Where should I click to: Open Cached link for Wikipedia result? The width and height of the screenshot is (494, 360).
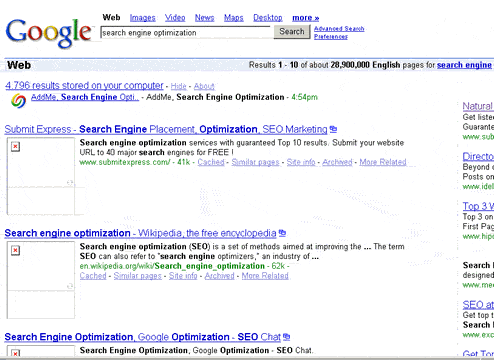click(x=93, y=276)
